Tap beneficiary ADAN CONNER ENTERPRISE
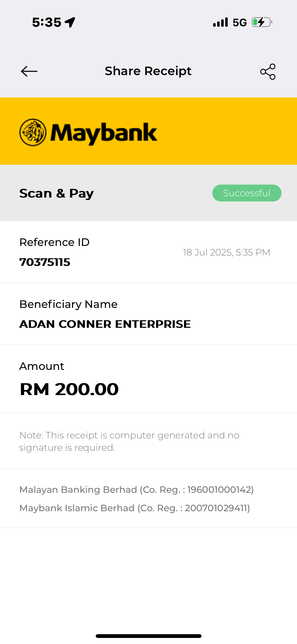This screenshot has width=297, height=644. (x=105, y=324)
